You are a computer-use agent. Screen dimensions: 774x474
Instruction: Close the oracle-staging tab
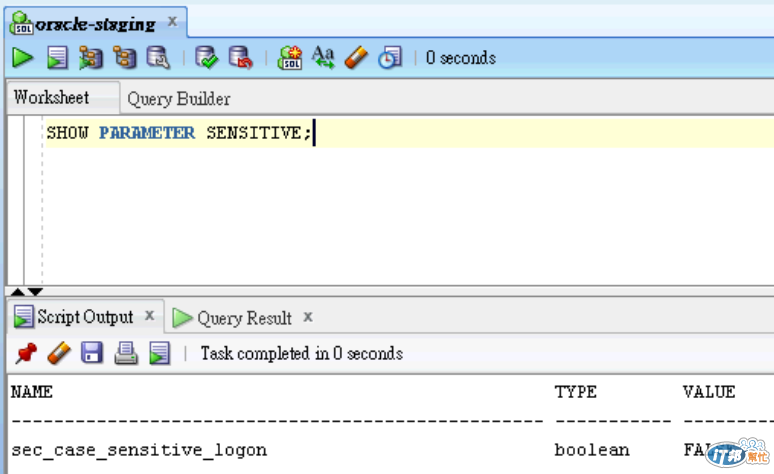[172, 22]
